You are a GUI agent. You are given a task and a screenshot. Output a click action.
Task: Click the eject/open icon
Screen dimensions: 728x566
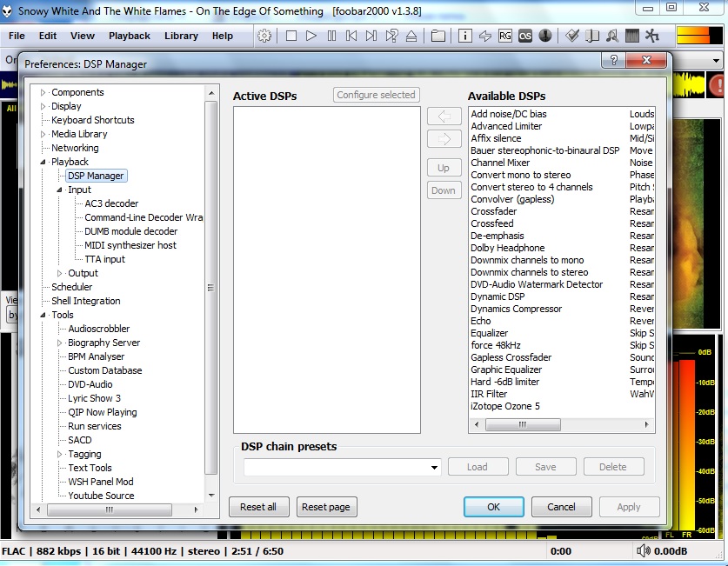pyautogui.click(x=411, y=36)
